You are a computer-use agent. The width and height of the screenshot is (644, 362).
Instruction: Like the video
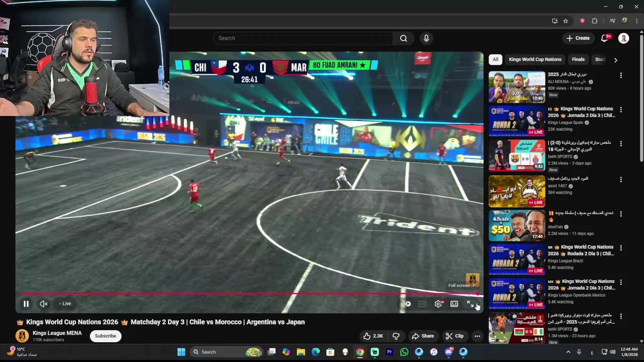(373, 336)
